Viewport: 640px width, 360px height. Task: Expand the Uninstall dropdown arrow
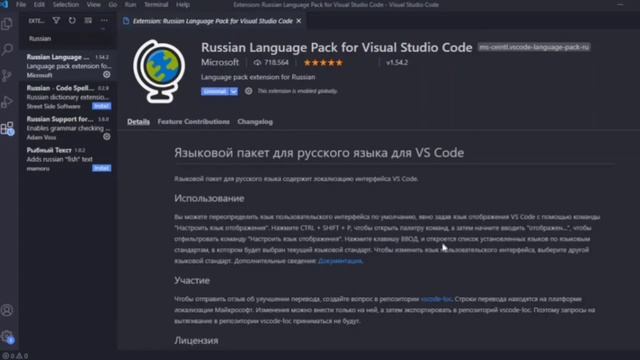point(233,91)
